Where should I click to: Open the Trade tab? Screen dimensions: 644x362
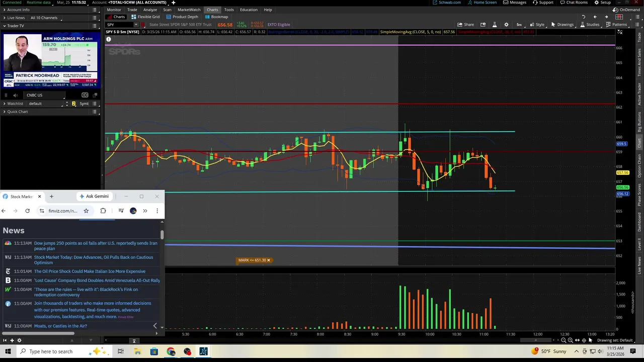click(132, 10)
